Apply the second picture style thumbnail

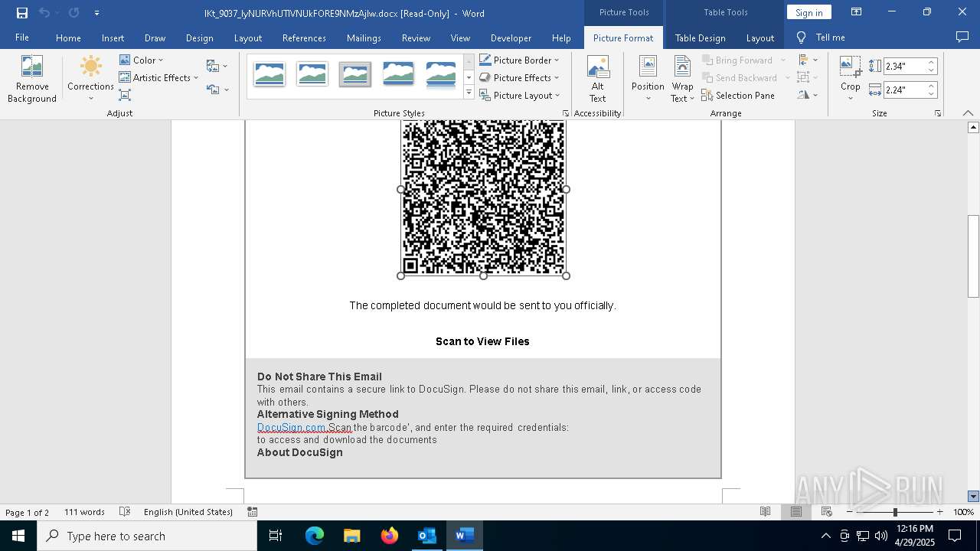312,74
